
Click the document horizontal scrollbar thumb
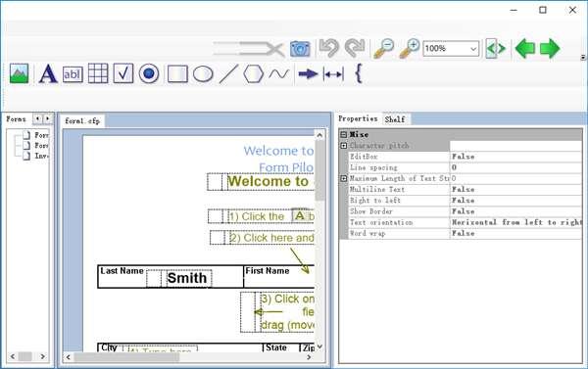click(x=126, y=357)
